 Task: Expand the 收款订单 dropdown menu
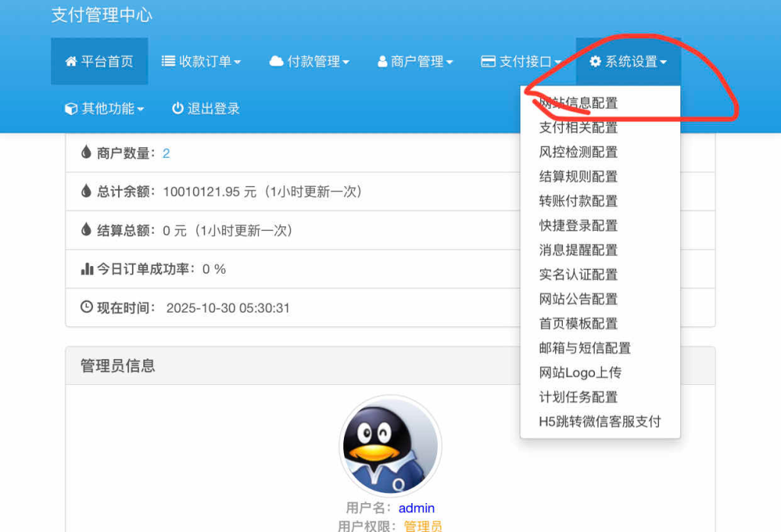(201, 62)
